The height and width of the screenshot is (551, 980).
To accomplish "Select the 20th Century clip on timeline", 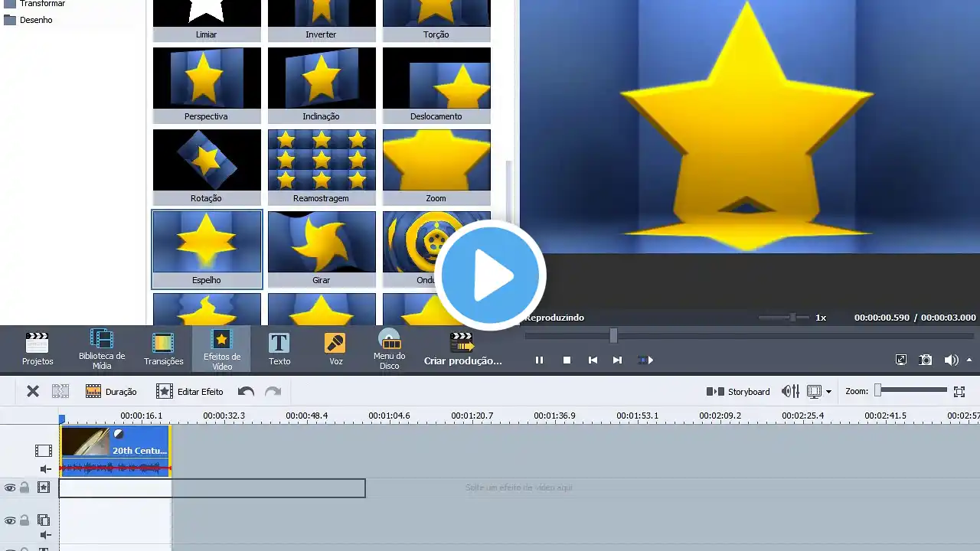I will 115,451.
